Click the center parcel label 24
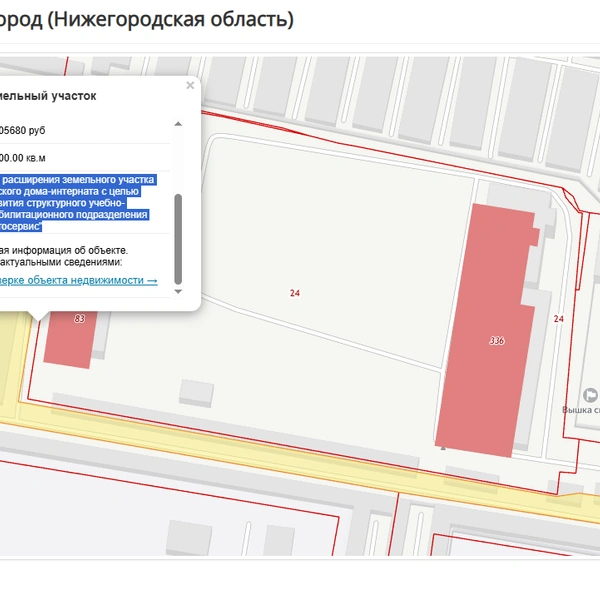The image size is (600, 600). coord(295,293)
